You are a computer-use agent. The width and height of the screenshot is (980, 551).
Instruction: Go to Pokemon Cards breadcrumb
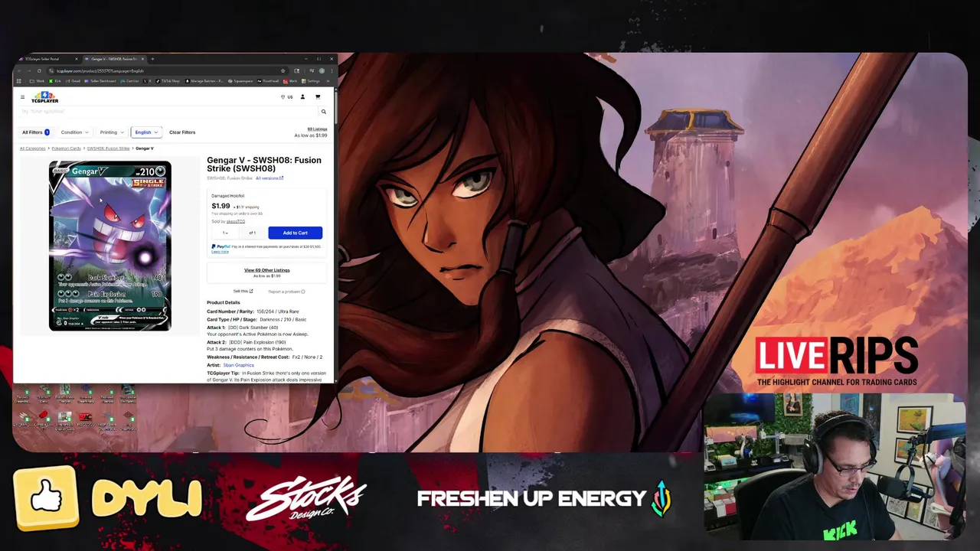pyautogui.click(x=66, y=148)
